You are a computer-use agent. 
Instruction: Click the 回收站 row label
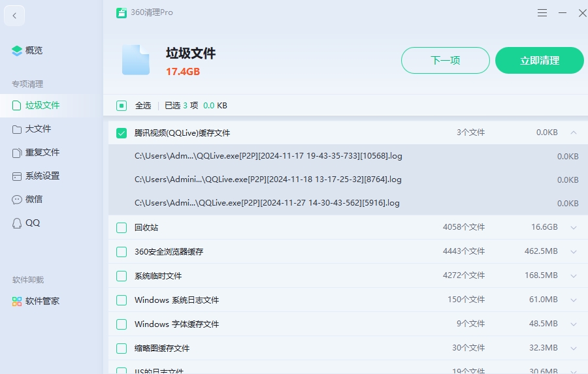[146, 228]
